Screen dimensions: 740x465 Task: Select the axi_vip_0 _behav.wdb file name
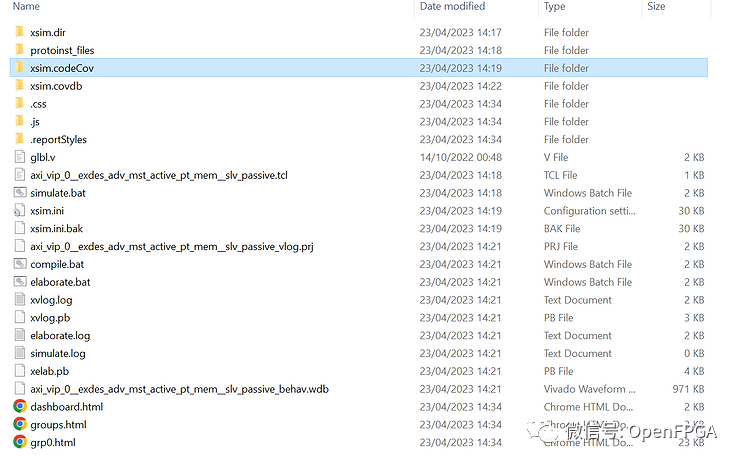coord(179,389)
